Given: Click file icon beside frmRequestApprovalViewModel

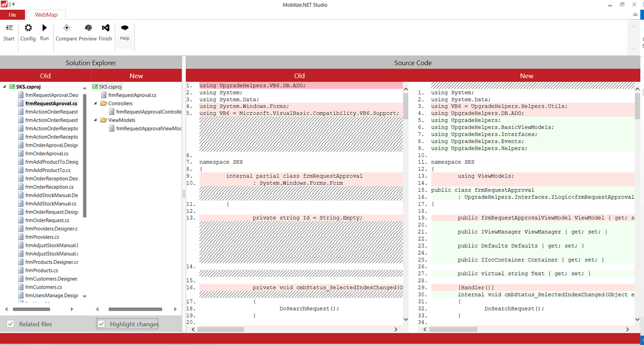Looking at the screenshot, I should (x=112, y=128).
